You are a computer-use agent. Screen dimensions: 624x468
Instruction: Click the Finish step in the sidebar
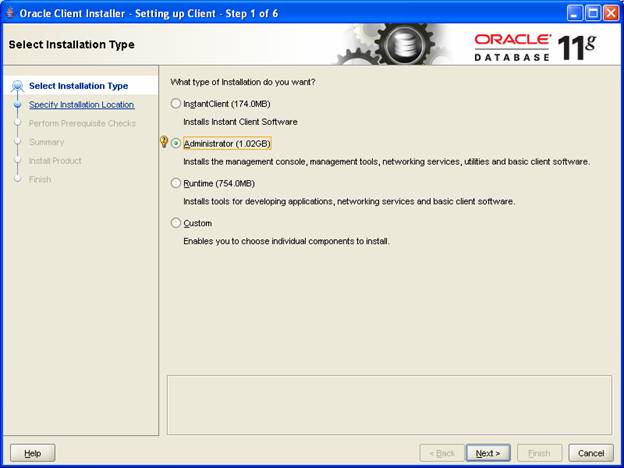[40, 179]
